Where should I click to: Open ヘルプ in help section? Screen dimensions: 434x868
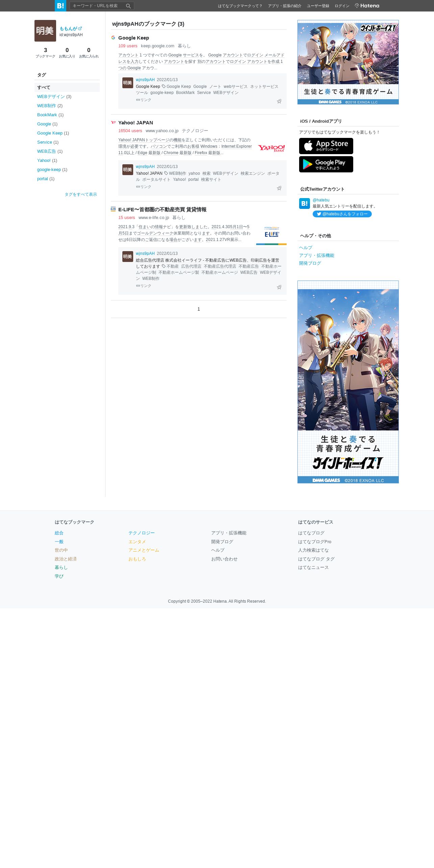click(306, 247)
